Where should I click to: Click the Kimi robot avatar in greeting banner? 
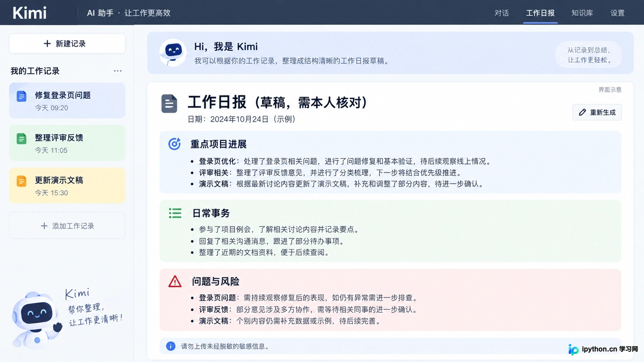(x=173, y=52)
